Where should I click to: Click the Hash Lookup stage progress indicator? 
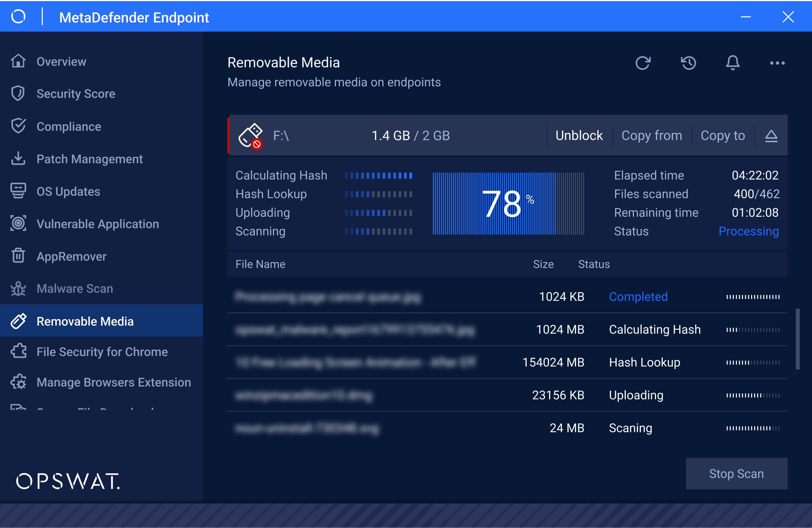379,194
